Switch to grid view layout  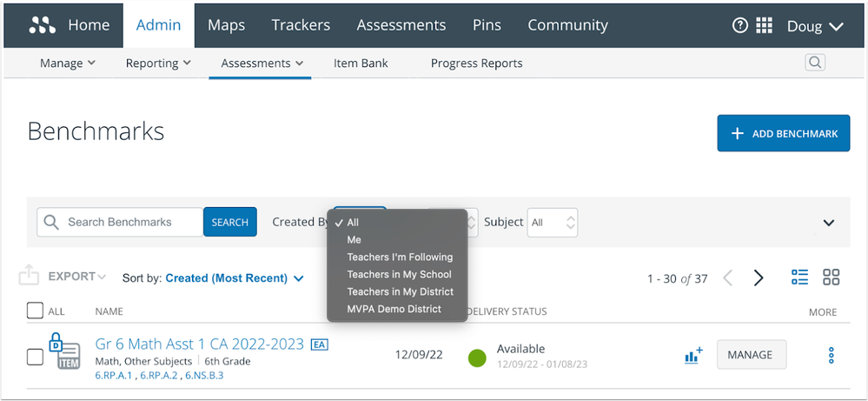[x=831, y=277]
